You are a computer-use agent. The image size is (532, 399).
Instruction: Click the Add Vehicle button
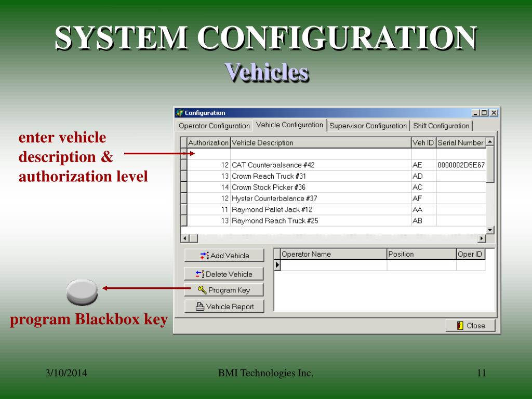click(224, 256)
